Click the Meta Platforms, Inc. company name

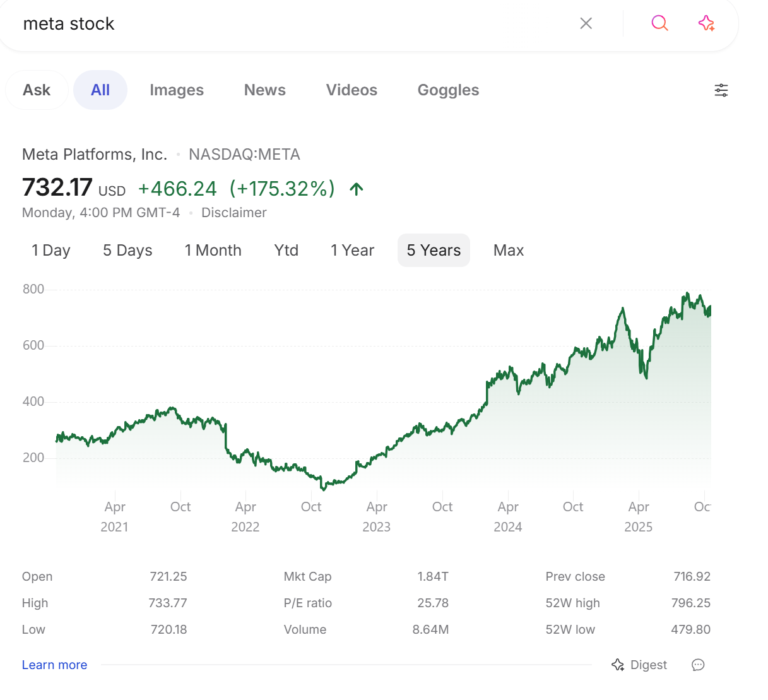[x=95, y=155]
